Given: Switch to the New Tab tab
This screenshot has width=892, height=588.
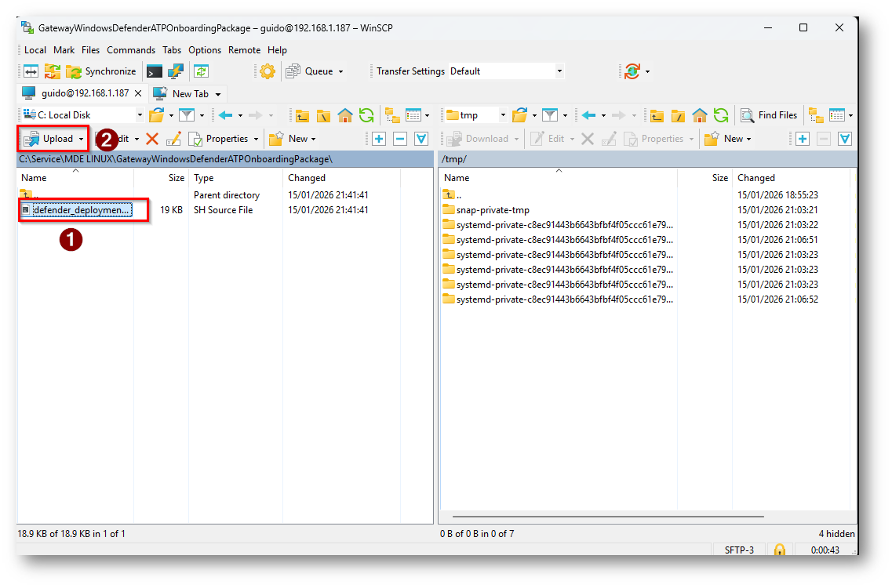Looking at the screenshot, I should [190, 93].
